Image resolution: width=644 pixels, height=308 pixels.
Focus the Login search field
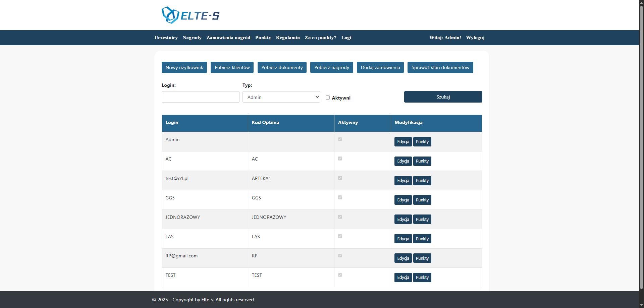[200, 97]
